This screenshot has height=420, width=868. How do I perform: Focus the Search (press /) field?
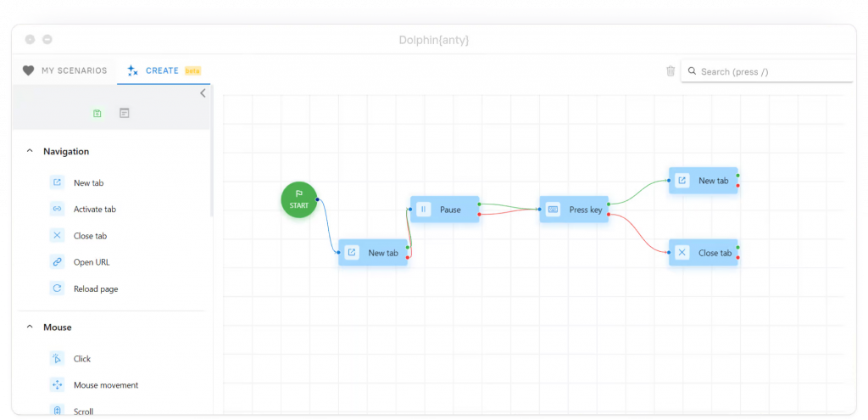click(x=767, y=71)
